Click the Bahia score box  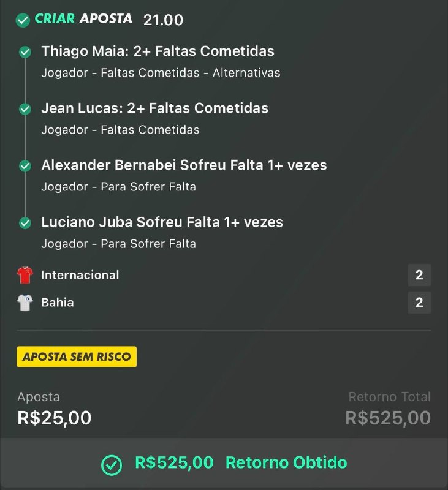pyautogui.click(x=419, y=303)
